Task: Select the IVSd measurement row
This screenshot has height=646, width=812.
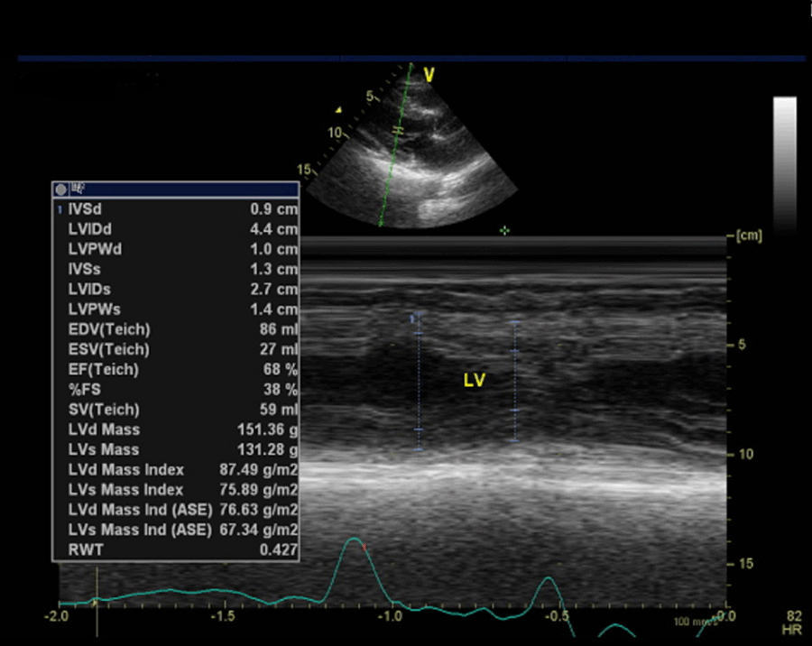Action: (x=176, y=209)
